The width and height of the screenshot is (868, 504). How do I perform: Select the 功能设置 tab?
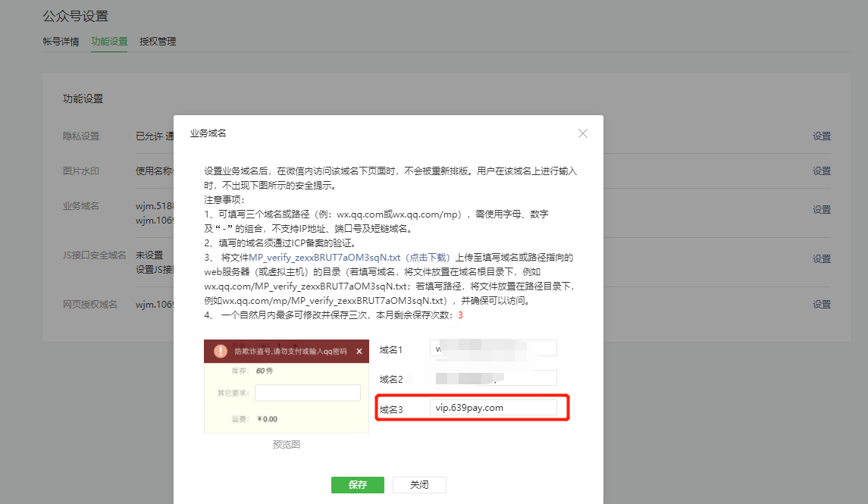tap(109, 42)
